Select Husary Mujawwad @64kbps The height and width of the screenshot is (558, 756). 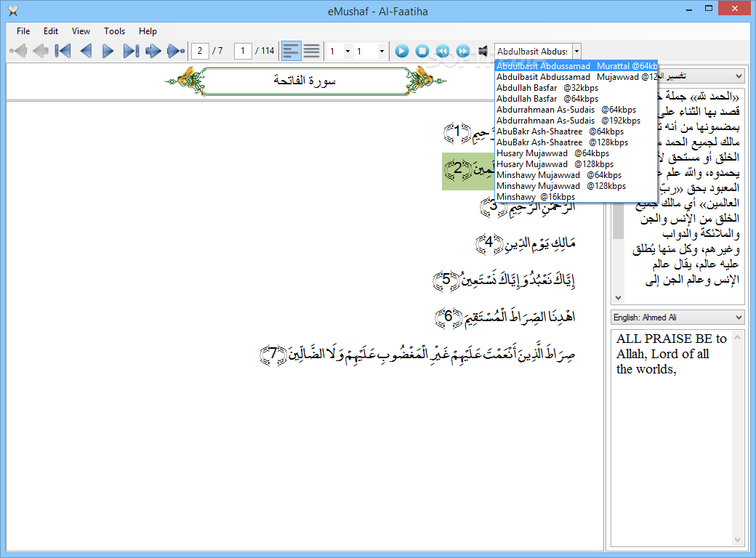coord(576,153)
